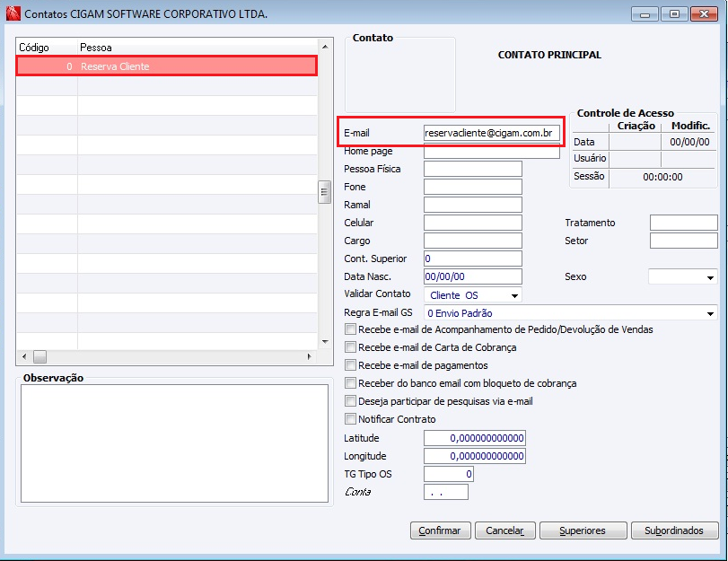The image size is (728, 561).
Task: Check Recebe e-mail de Carta de Cobrança
Action: click(350, 347)
